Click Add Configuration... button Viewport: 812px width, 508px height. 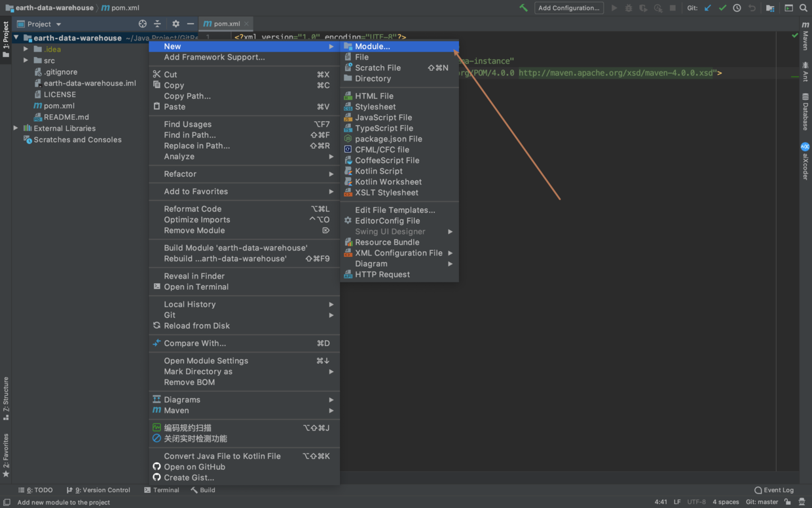568,8
